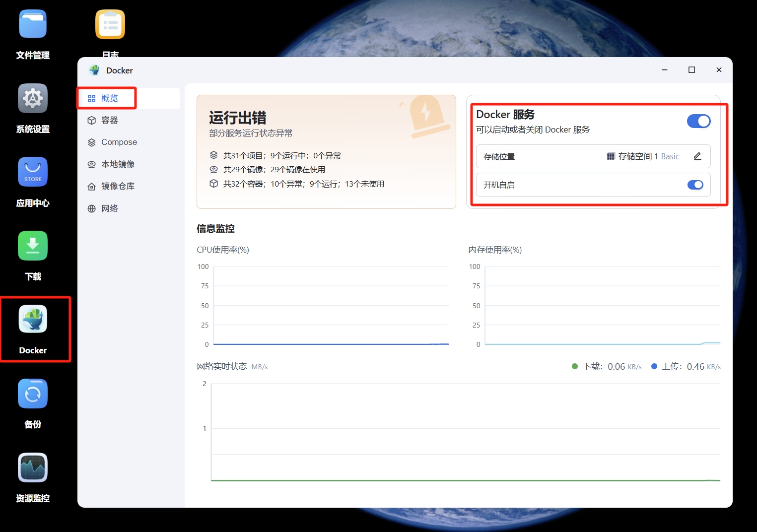Click the disk icon beside 共29个镜像
The height and width of the screenshot is (532, 757).
pos(214,169)
